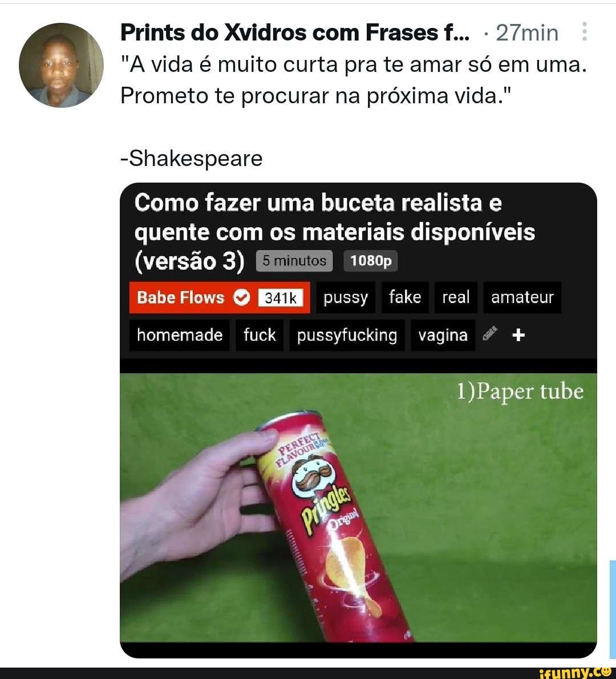This screenshot has width=616, height=679.
Task: Open the Pringles can video thumbnail
Action: click(x=358, y=507)
